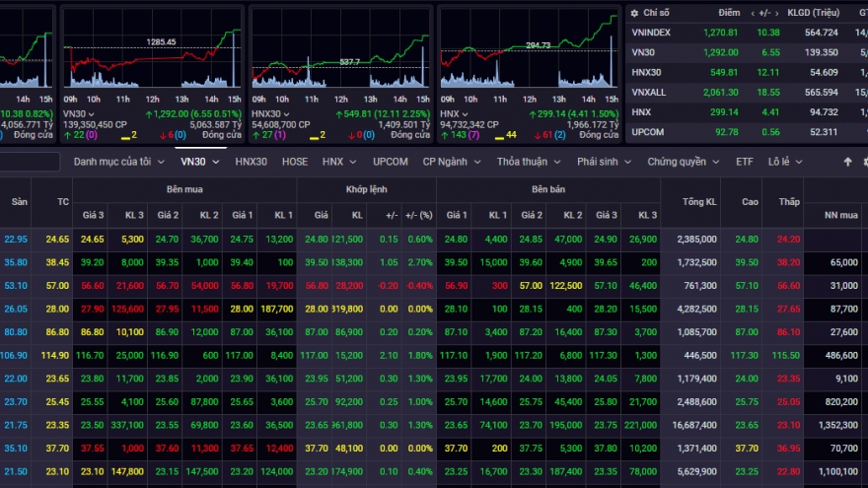868x488 pixels.
Task: Open the Chỉ số settings gear
Action: (x=634, y=13)
